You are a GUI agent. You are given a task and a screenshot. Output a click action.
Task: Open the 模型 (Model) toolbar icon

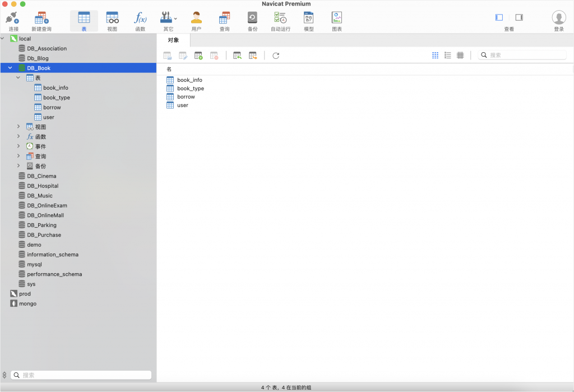(308, 21)
